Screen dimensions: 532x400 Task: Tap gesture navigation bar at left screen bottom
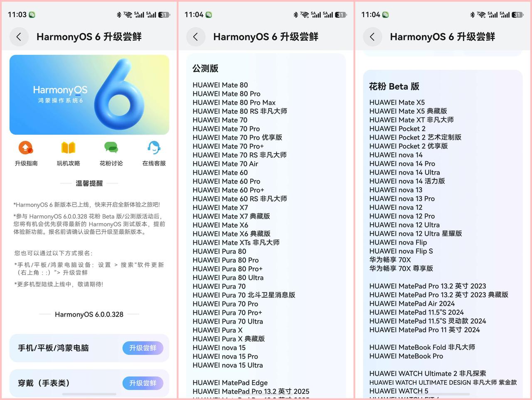[89, 394]
